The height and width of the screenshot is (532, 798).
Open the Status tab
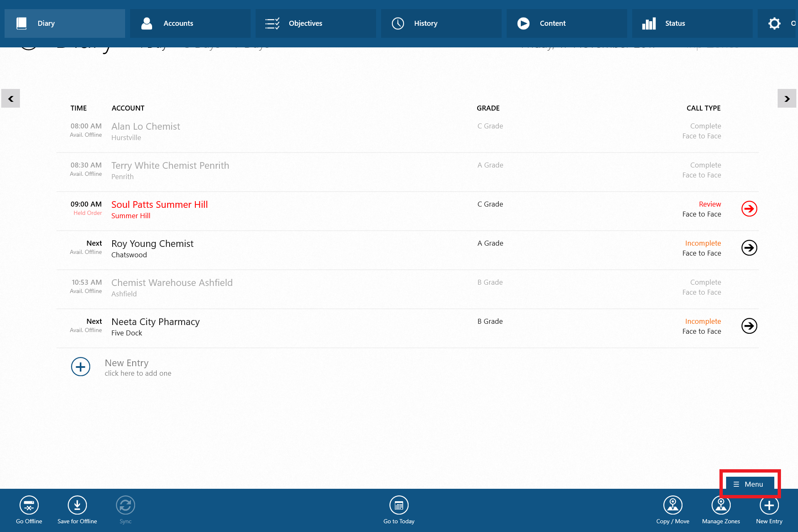pyautogui.click(x=692, y=23)
